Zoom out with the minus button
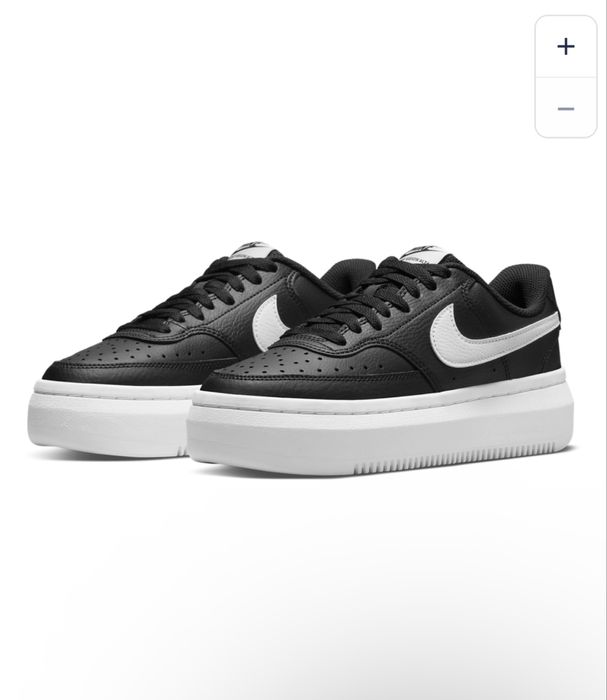 tap(566, 108)
